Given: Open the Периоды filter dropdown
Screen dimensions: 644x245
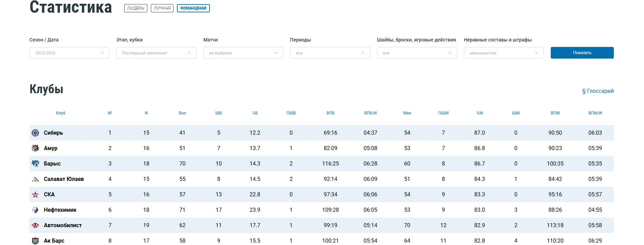Looking at the screenshot, I should pyautogui.click(x=330, y=53).
